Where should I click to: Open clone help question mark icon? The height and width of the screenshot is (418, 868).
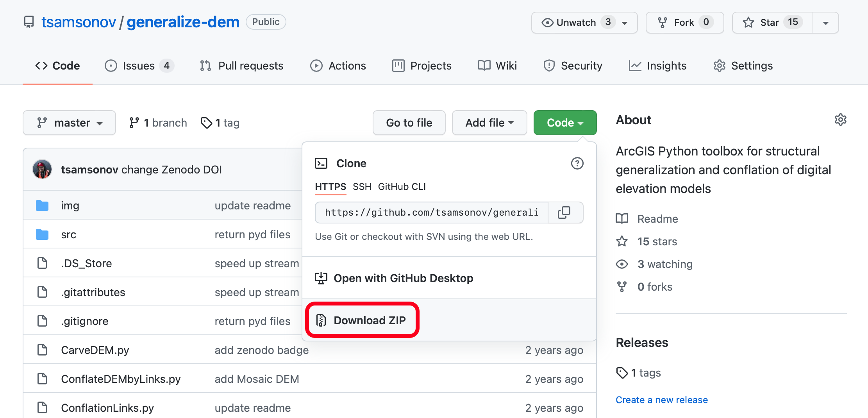tap(577, 163)
